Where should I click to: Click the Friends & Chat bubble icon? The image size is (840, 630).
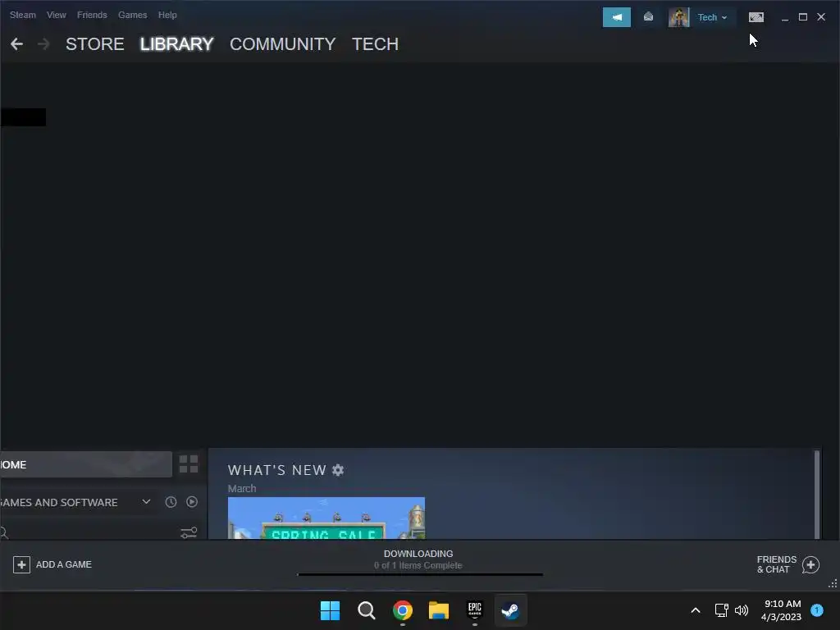[x=810, y=564]
